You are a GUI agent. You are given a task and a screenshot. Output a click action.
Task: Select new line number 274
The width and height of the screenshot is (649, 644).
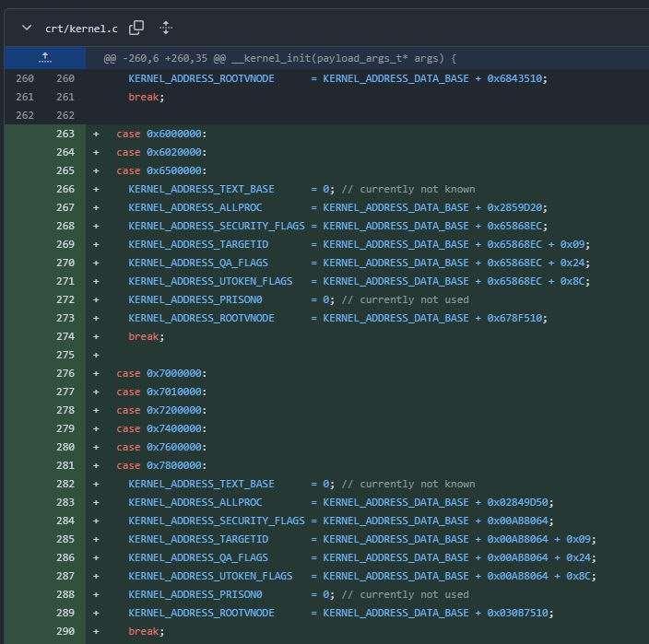[x=65, y=336]
